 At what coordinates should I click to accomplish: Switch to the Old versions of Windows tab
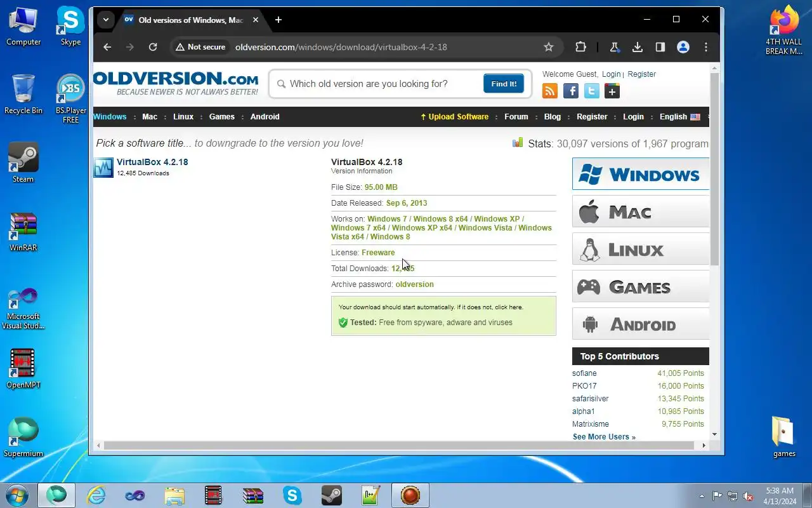[x=191, y=20]
